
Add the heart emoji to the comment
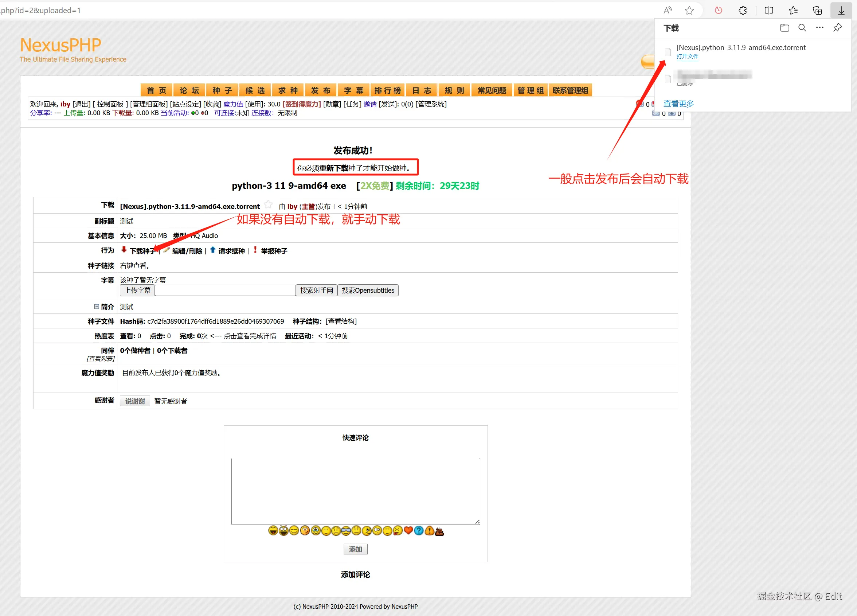408,531
